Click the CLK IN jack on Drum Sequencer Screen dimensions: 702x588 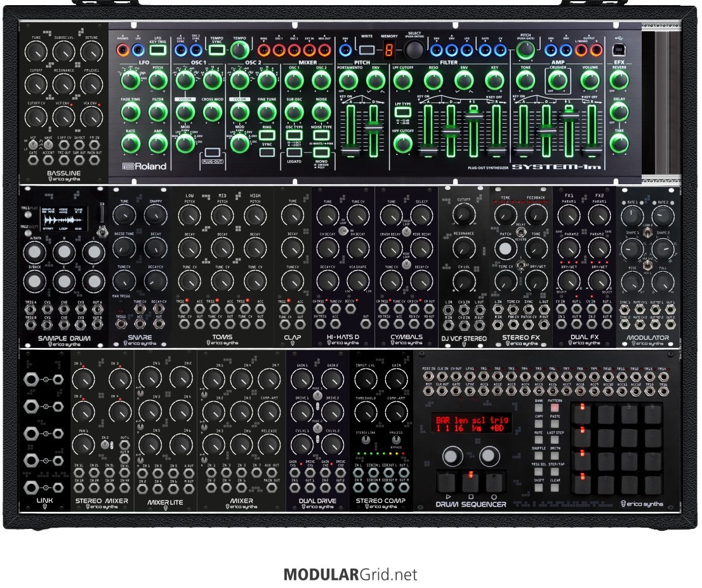442,377
